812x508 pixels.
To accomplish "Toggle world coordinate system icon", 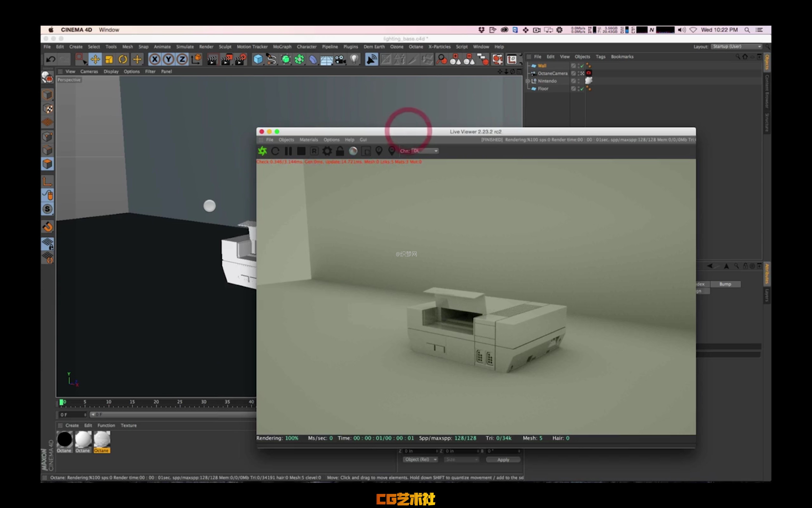I will tap(196, 60).
